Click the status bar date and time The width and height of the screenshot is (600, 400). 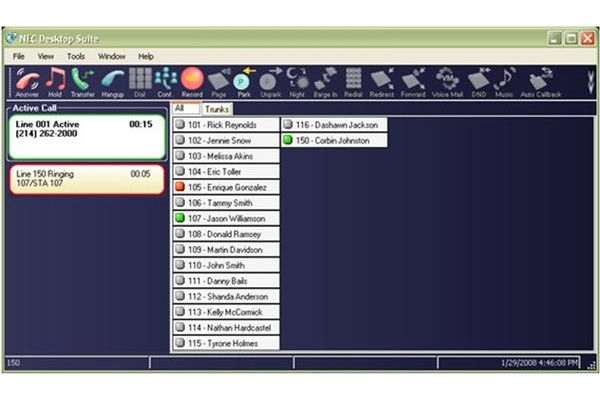540,362
